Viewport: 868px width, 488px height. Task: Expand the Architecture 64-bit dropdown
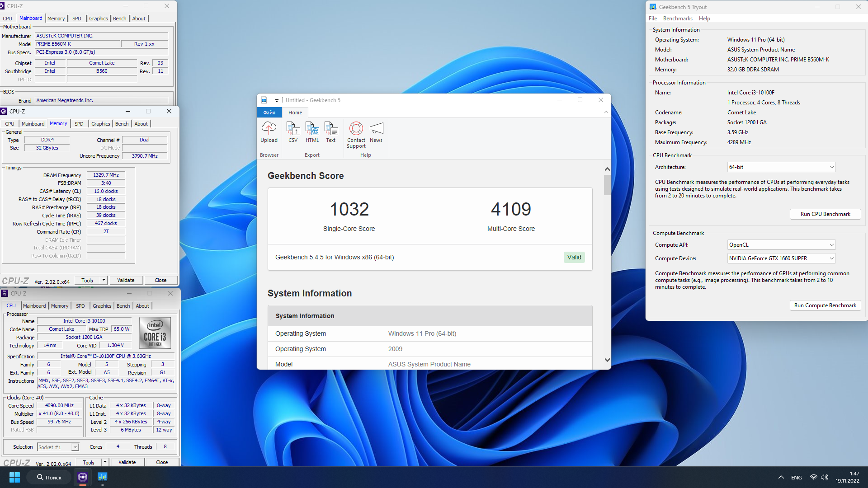(x=781, y=167)
